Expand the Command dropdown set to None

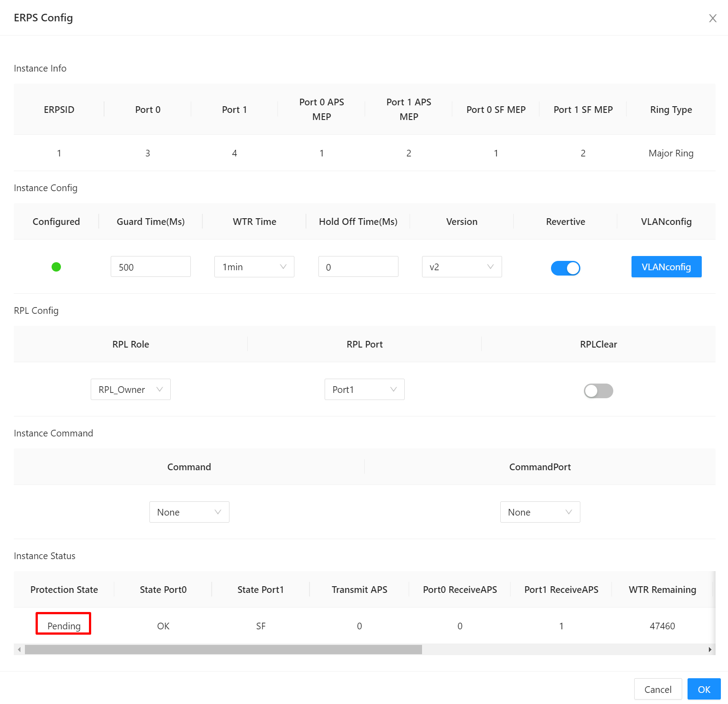(189, 512)
